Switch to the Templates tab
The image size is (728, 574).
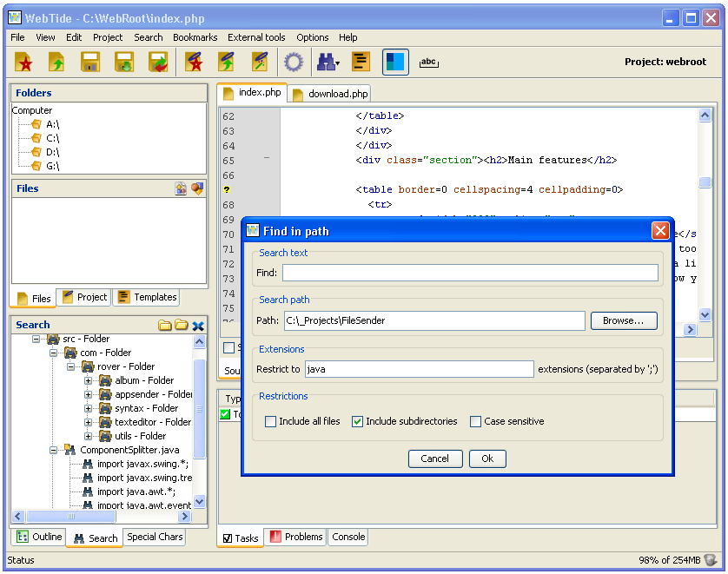[x=147, y=297]
